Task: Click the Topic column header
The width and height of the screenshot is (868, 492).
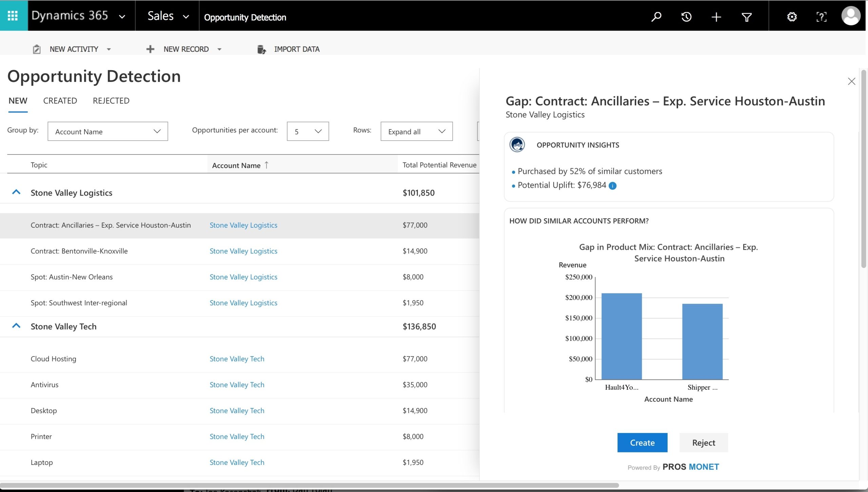Action: pos(39,165)
